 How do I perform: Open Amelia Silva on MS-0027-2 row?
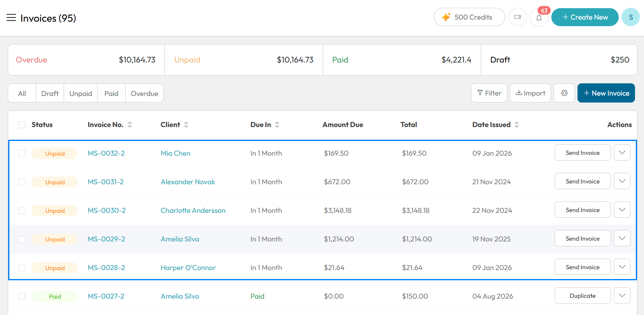pos(180,296)
